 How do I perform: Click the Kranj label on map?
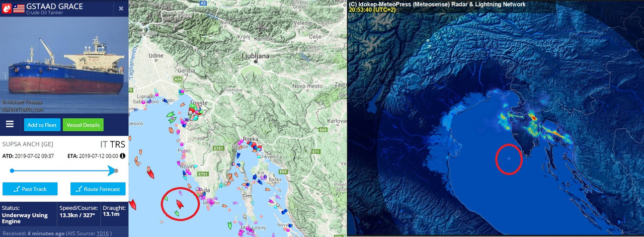click(x=245, y=37)
